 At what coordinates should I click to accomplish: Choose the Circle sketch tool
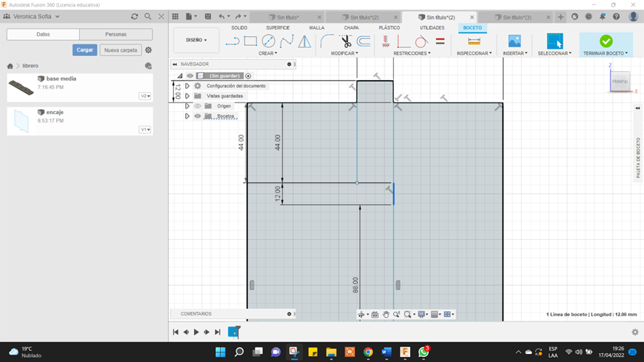268,41
